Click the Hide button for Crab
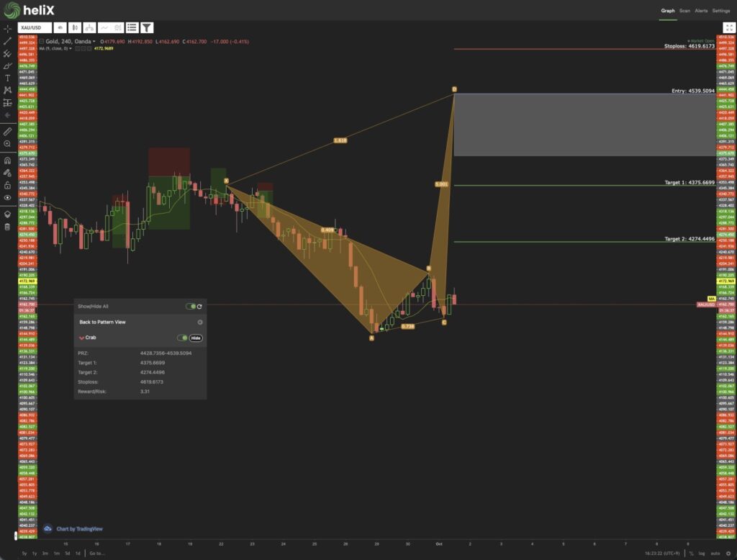The width and height of the screenshot is (737, 560). (196, 338)
